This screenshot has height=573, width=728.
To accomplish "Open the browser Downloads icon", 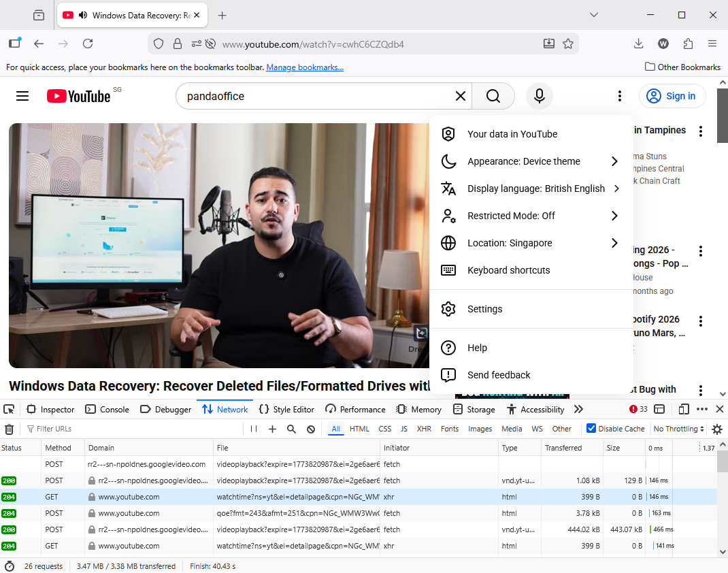I will tap(638, 43).
